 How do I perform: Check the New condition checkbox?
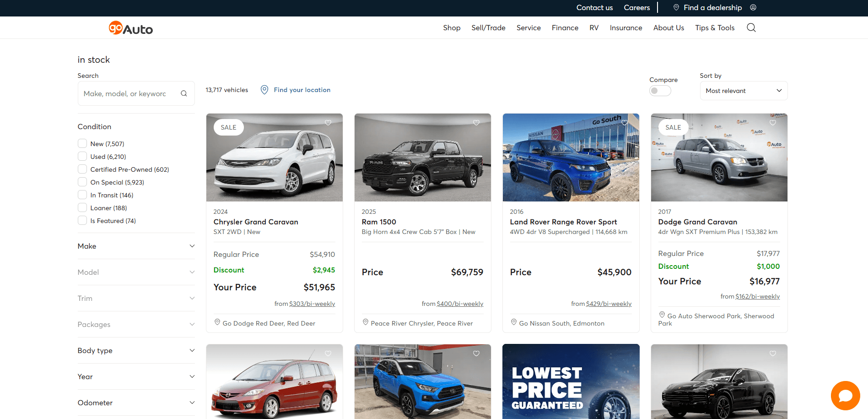point(82,144)
